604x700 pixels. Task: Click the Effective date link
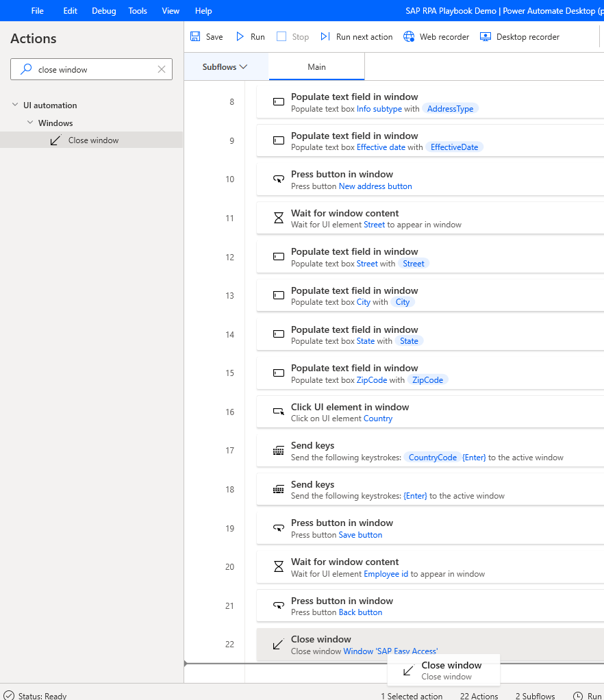click(381, 147)
